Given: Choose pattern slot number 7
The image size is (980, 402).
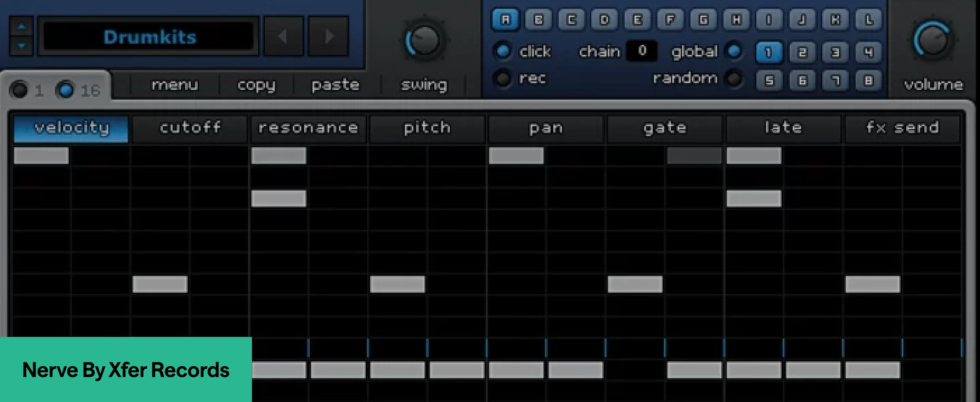Looking at the screenshot, I should pos(835,80).
